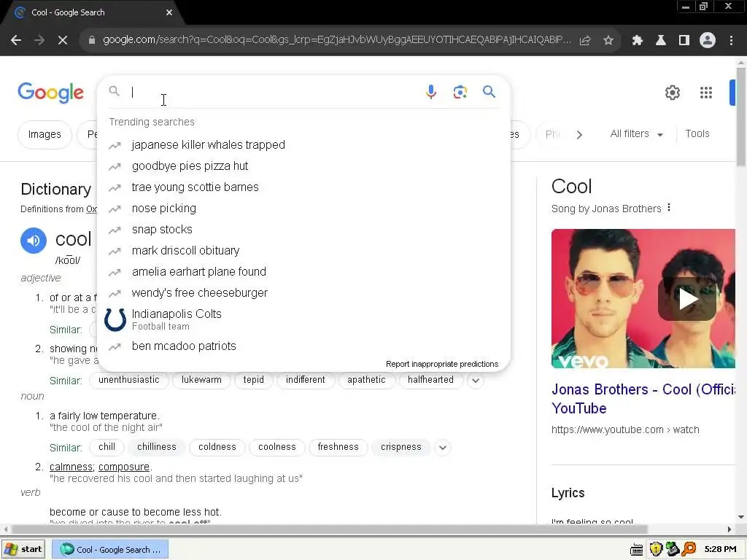Open the Google apps grid
The width and height of the screenshot is (747, 560).
click(x=706, y=93)
